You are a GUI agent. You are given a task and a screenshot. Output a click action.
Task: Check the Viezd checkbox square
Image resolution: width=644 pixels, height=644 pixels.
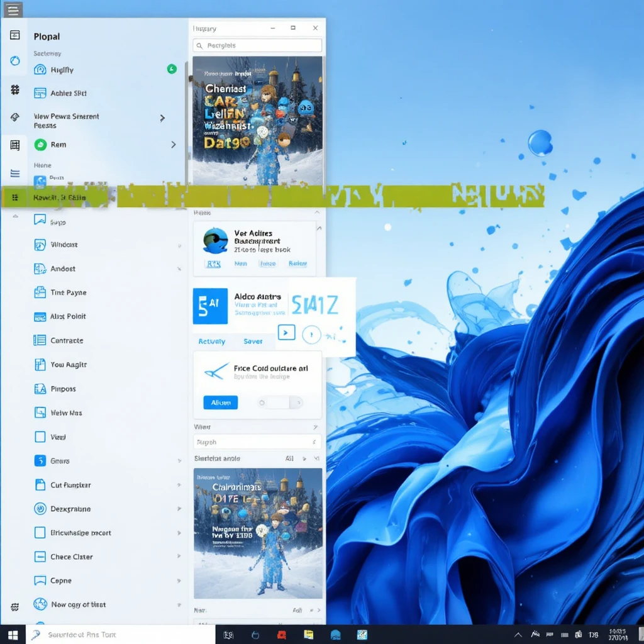point(40,436)
